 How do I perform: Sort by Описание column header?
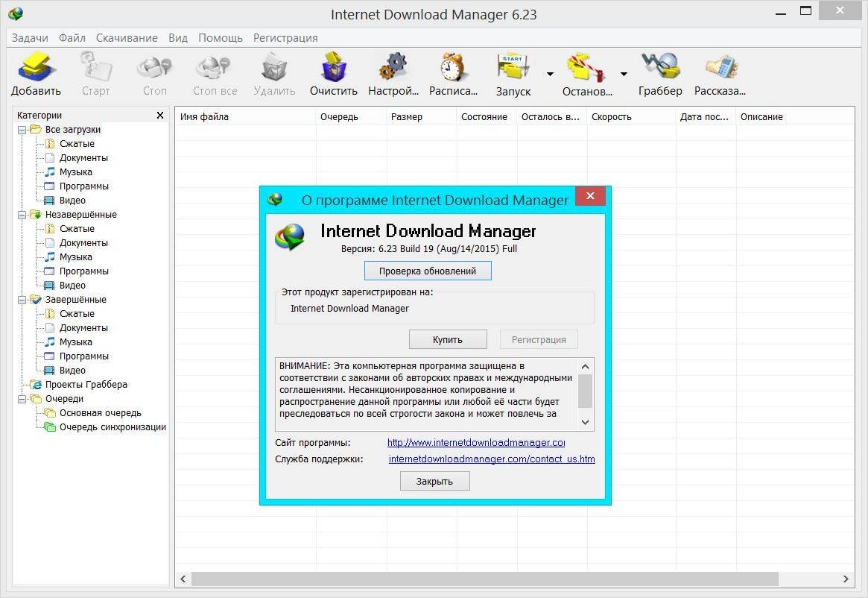pyautogui.click(x=795, y=116)
